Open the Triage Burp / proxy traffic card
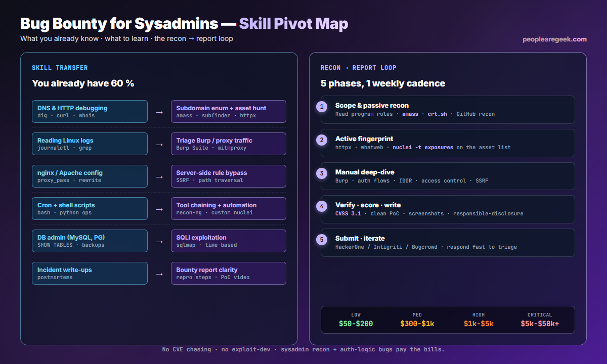607x364 pixels. (229, 144)
